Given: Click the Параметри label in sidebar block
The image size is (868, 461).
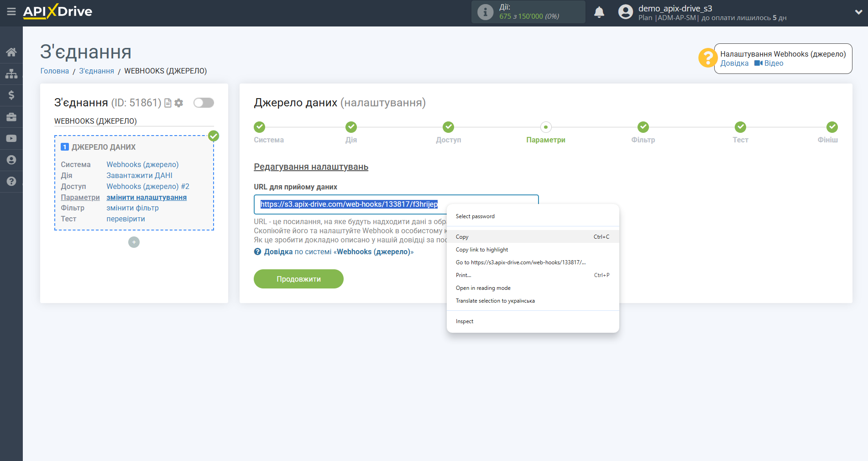Looking at the screenshot, I should [80, 197].
